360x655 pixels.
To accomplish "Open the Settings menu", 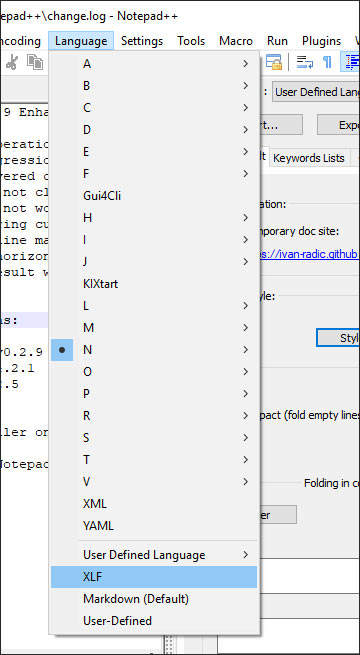I will pyautogui.click(x=142, y=41).
